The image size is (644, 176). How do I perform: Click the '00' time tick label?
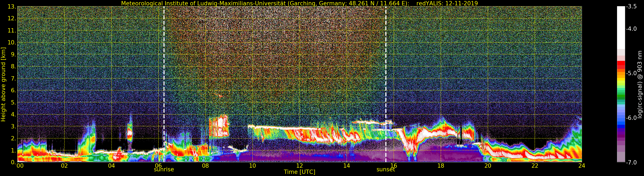click(20, 166)
